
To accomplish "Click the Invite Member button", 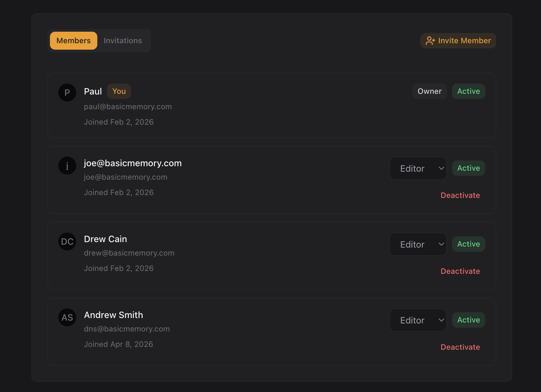I will pyautogui.click(x=458, y=41).
